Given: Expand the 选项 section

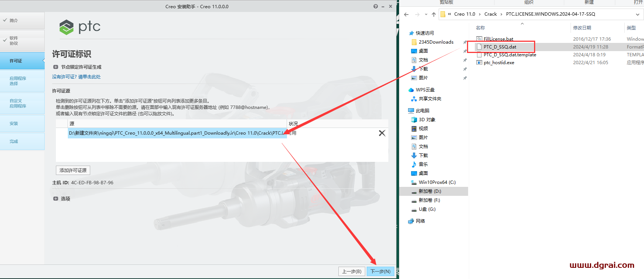Looking at the screenshot, I should point(56,199).
